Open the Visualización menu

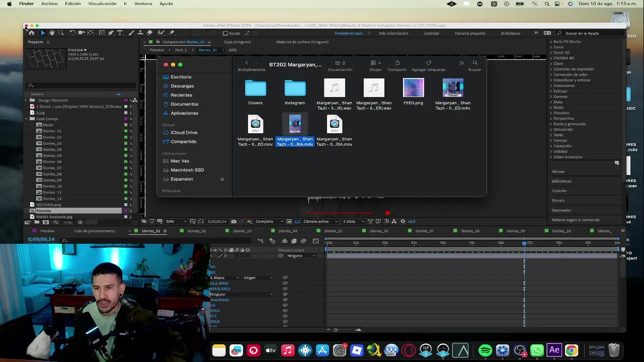tap(102, 4)
